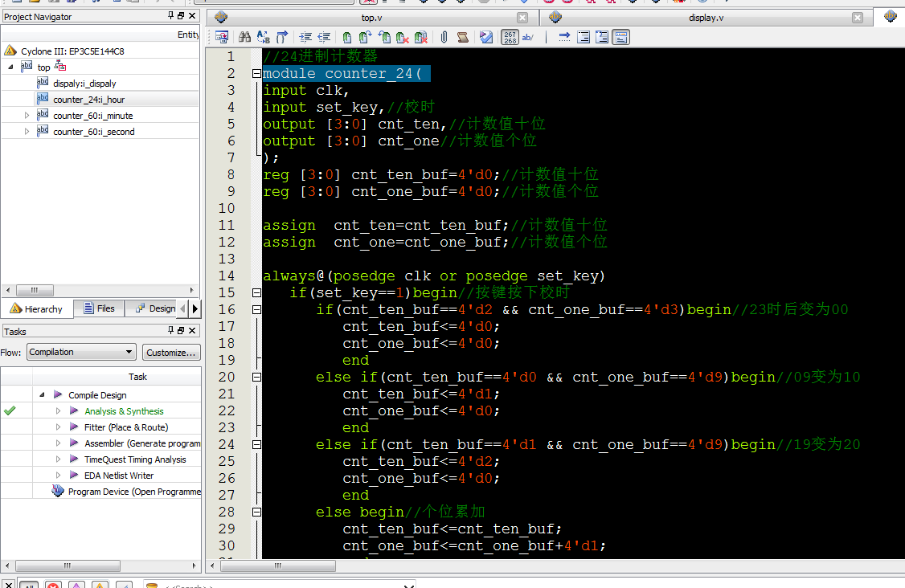Toggle line numbers display (267/268 icon)
905x588 pixels.
510,38
